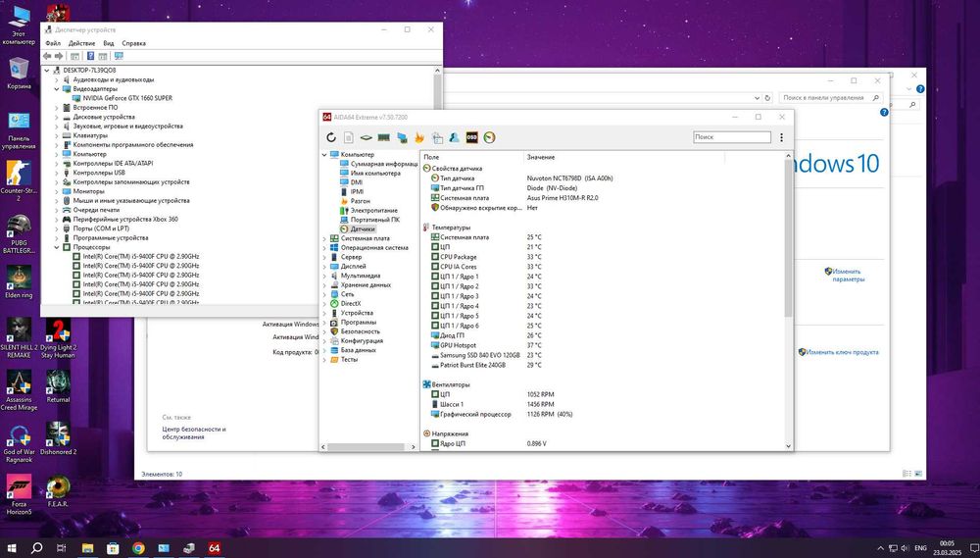Click the Поле column header in AIDA64
The height and width of the screenshot is (558, 980).
point(472,158)
